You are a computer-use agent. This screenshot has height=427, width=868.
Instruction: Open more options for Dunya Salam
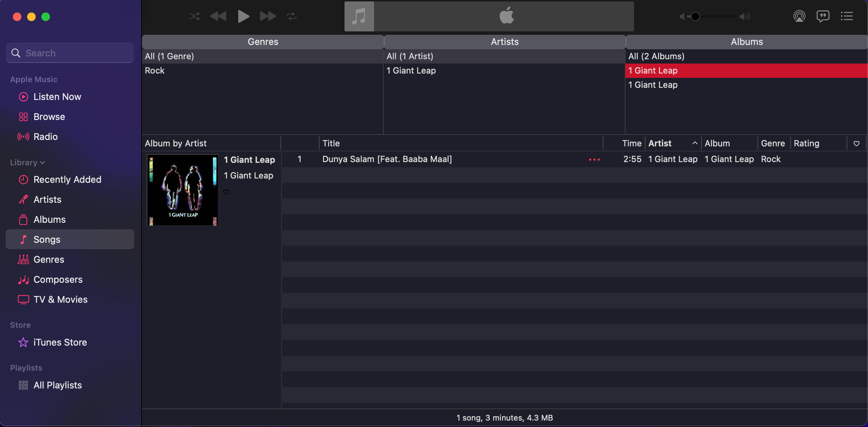tap(594, 160)
